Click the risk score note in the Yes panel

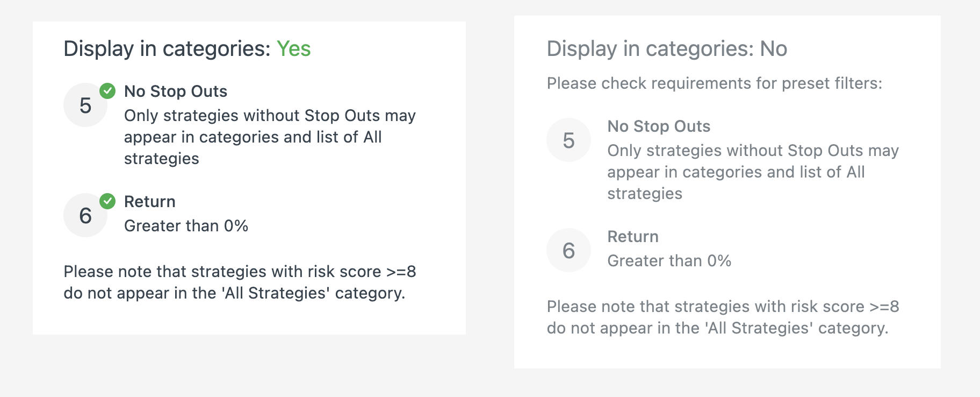(x=240, y=282)
